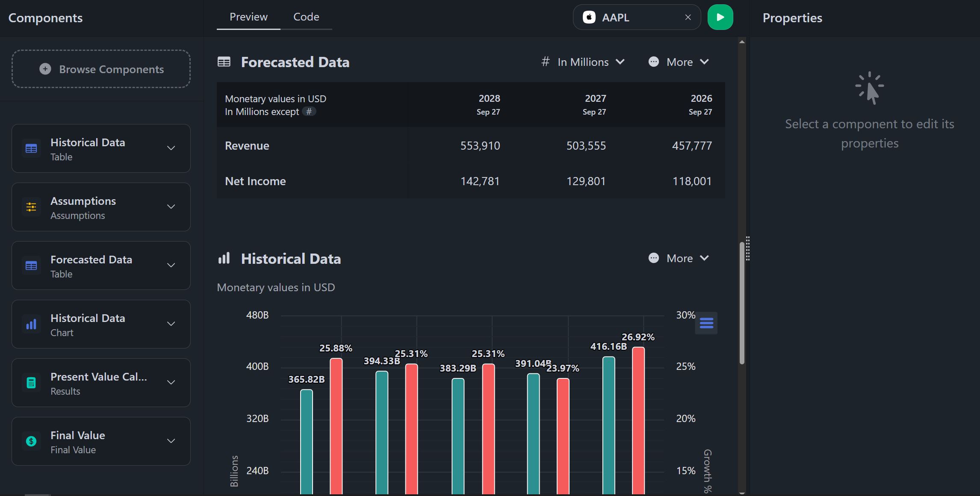980x496 pixels.
Task: Click the panel resize handle beside Properties
Action: (747, 248)
